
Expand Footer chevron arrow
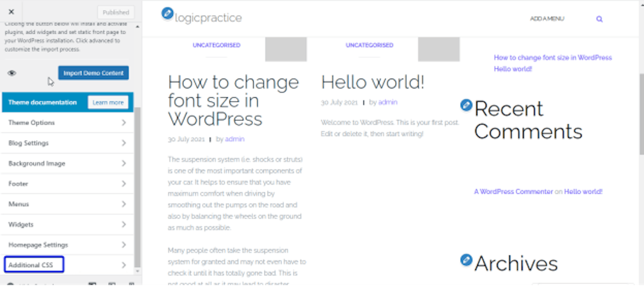pyautogui.click(x=124, y=184)
